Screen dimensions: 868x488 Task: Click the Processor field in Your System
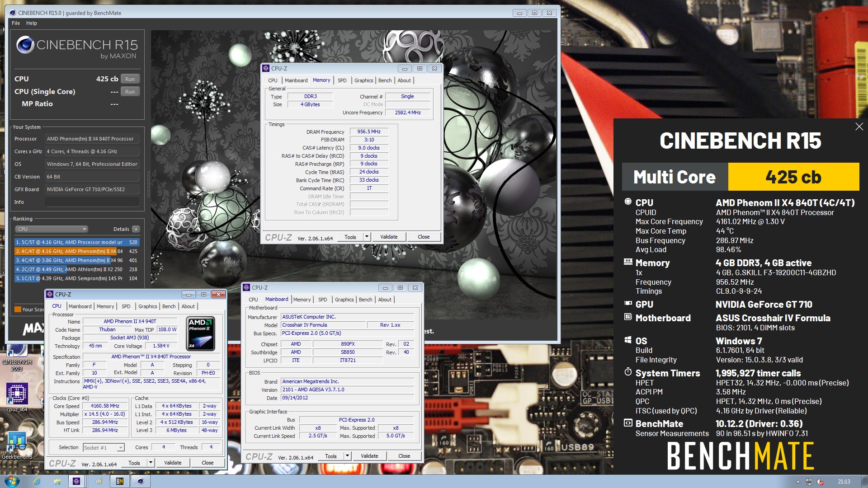point(92,139)
